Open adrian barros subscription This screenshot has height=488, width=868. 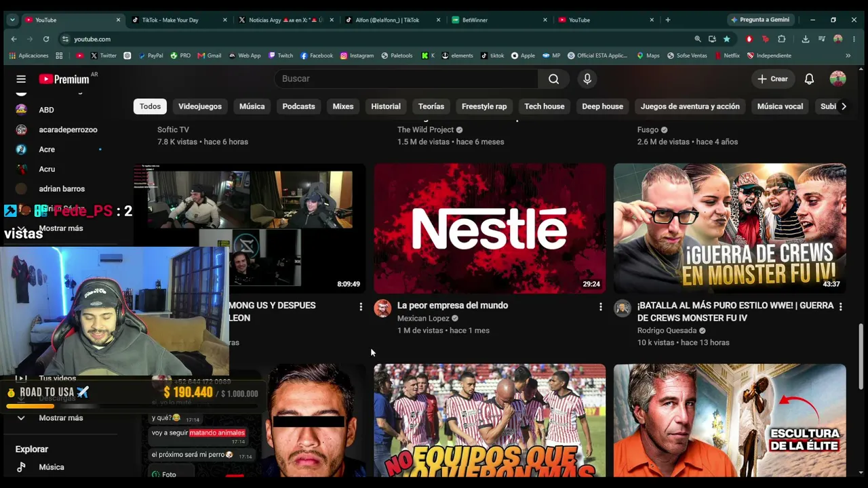click(x=60, y=188)
